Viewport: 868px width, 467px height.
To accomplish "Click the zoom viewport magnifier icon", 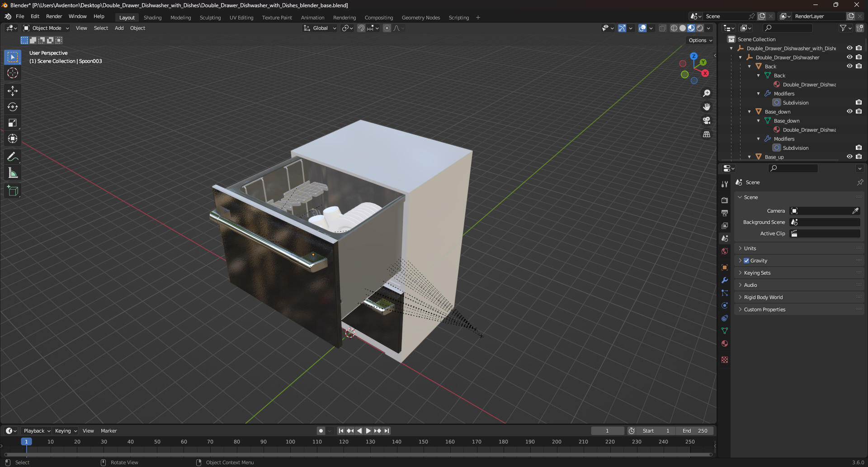I will (707, 93).
